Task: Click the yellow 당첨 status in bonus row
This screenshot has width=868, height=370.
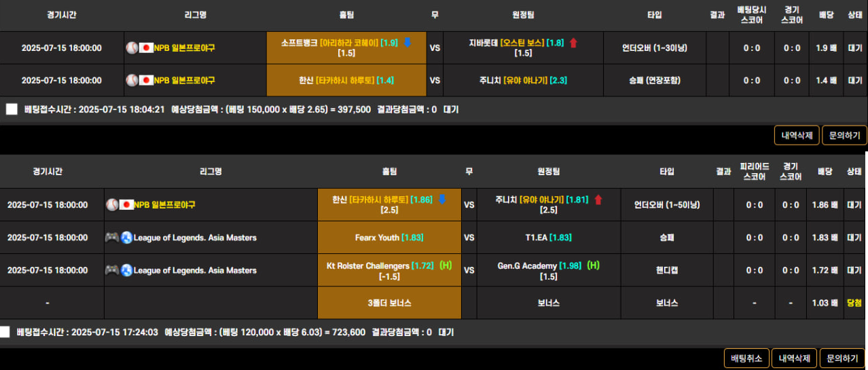Action: coord(854,303)
